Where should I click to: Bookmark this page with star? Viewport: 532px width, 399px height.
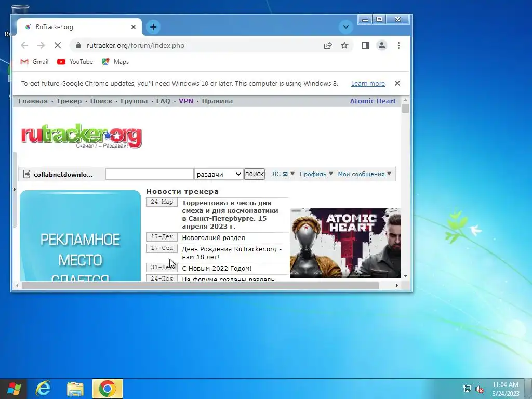(344, 46)
